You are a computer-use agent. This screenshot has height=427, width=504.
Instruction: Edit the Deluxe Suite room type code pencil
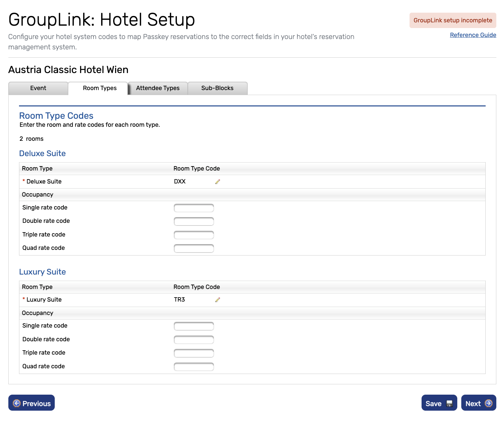pos(218,181)
